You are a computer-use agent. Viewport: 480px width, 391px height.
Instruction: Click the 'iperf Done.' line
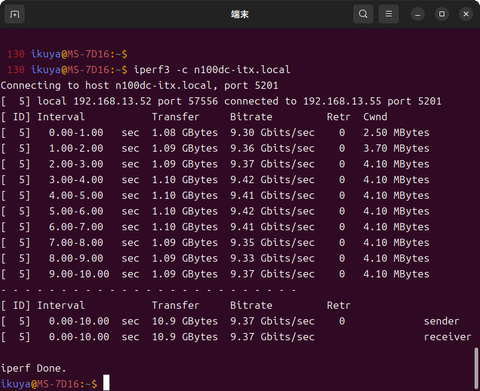click(x=33, y=368)
